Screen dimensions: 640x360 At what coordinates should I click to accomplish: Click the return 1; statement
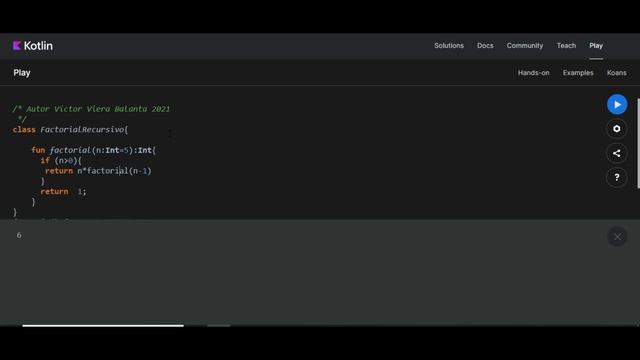(63, 191)
